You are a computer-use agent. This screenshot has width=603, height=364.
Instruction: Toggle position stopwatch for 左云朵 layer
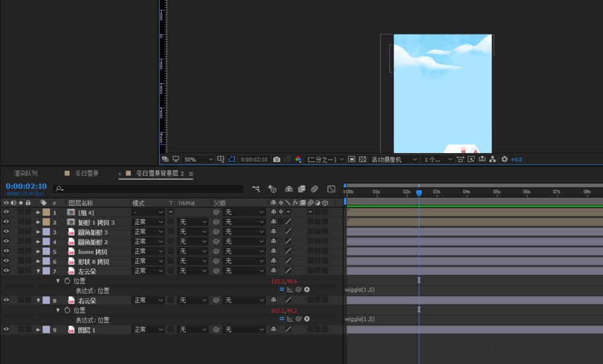click(x=68, y=281)
